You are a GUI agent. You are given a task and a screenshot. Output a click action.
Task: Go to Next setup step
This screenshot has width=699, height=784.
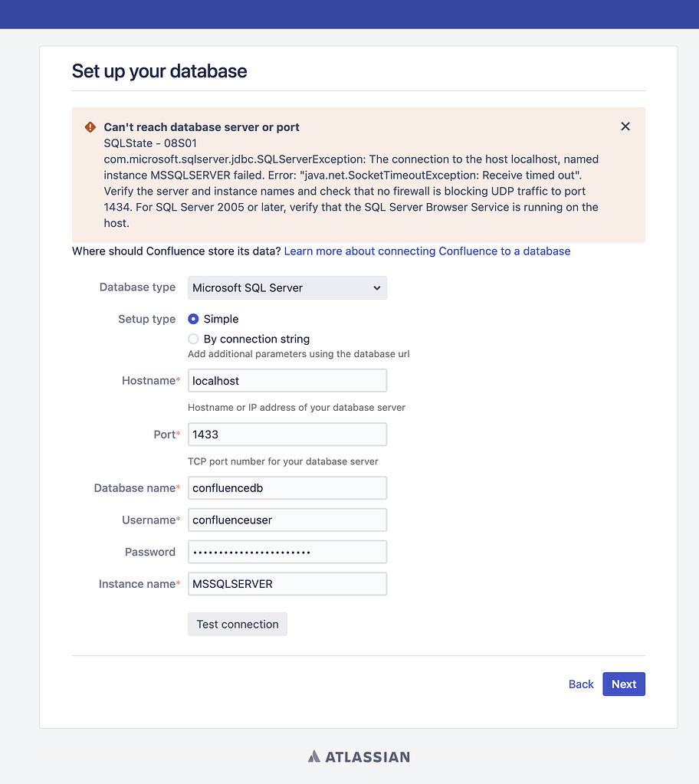[623, 684]
